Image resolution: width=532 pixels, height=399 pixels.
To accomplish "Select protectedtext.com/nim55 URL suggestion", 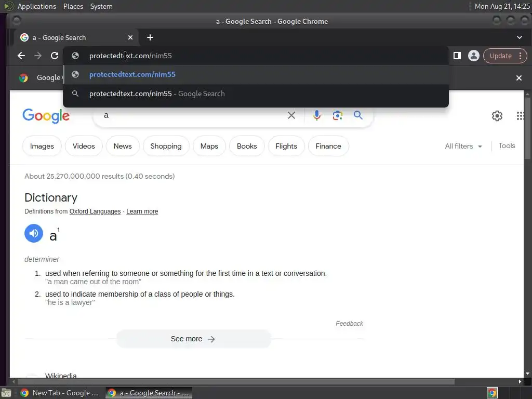I will (256, 75).
